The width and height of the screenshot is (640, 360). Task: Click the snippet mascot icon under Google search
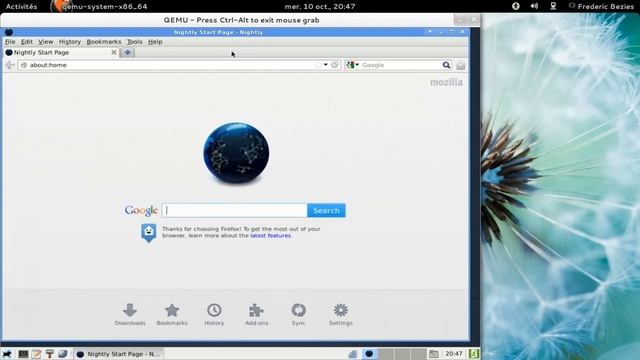149,233
